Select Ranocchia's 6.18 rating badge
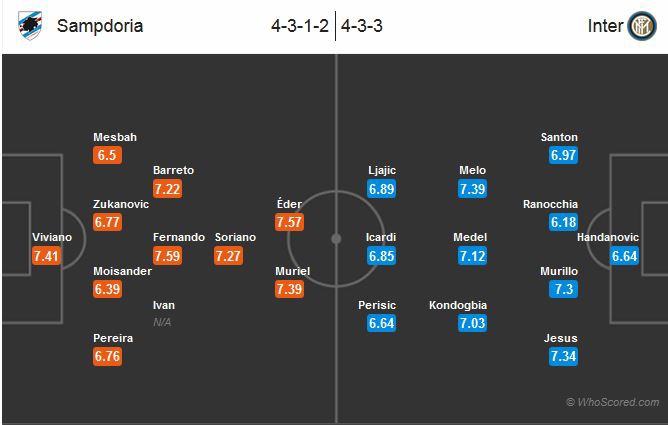 pyautogui.click(x=564, y=222)
